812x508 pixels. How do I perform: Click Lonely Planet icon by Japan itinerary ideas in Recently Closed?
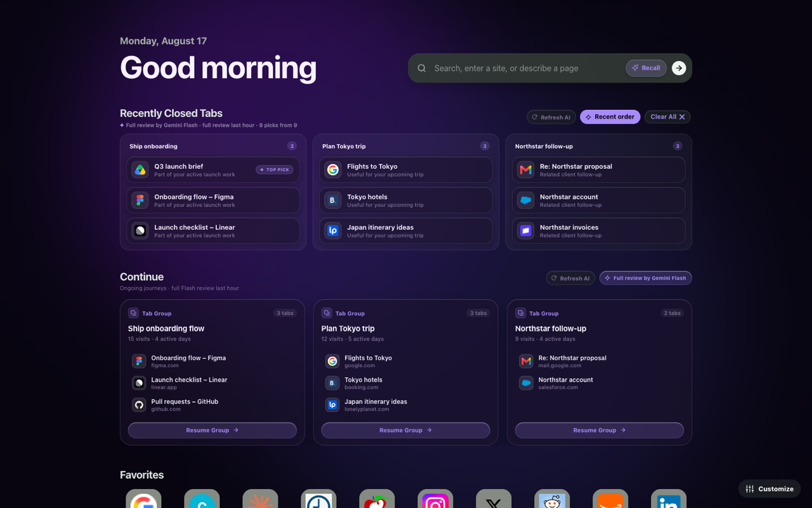click(333, 231)
